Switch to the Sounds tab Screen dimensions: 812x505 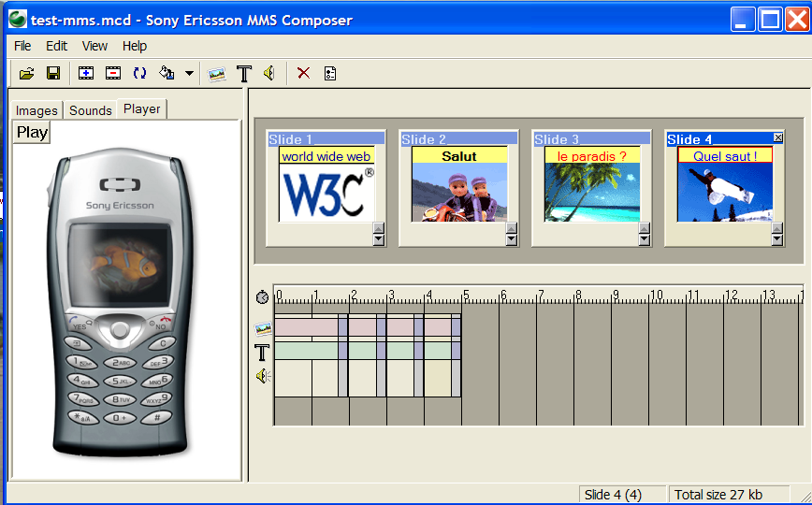(91, 110)
